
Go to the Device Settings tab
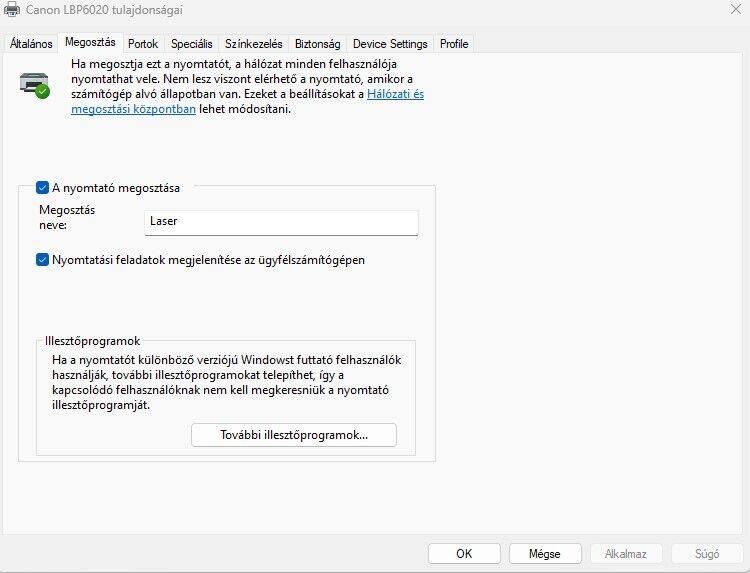390,44
